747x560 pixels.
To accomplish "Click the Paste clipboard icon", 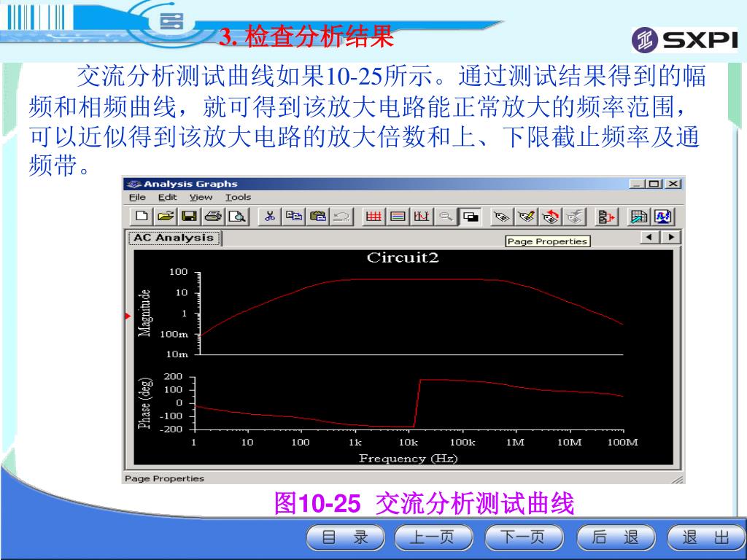I will [318, 217].
